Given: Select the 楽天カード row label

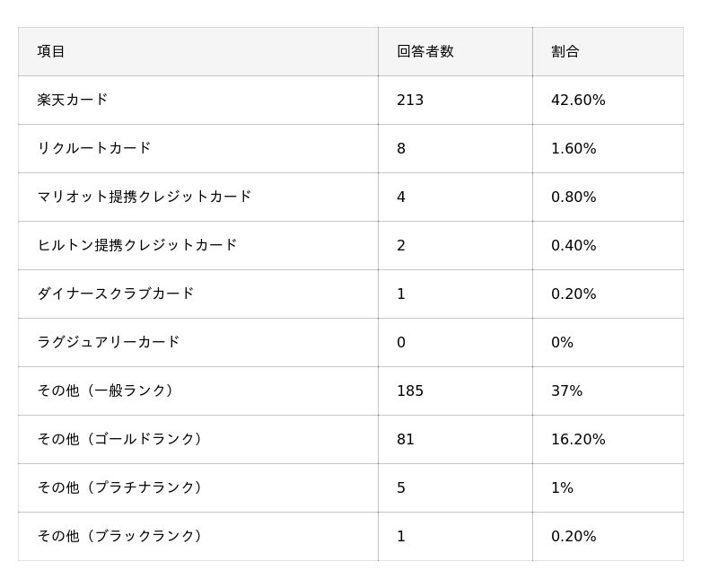Looking at the screenshot, I should click(73, 100).
